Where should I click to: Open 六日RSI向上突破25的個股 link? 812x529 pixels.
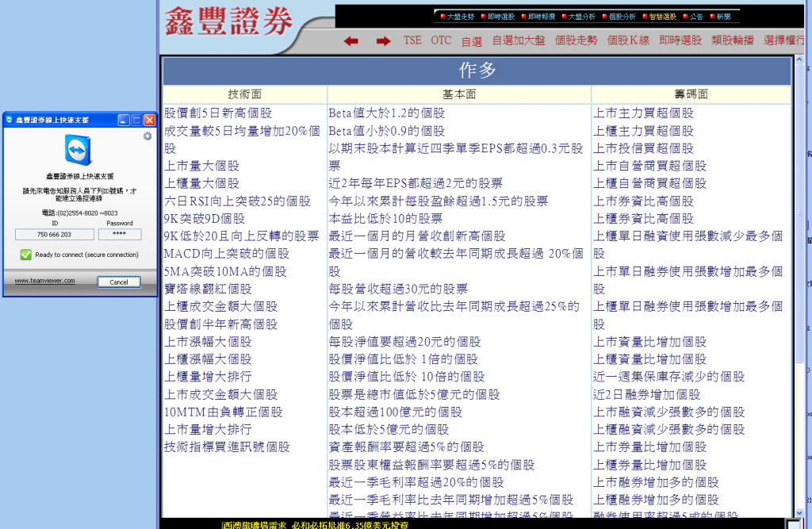pyautogui.click(x=237, y=201)
